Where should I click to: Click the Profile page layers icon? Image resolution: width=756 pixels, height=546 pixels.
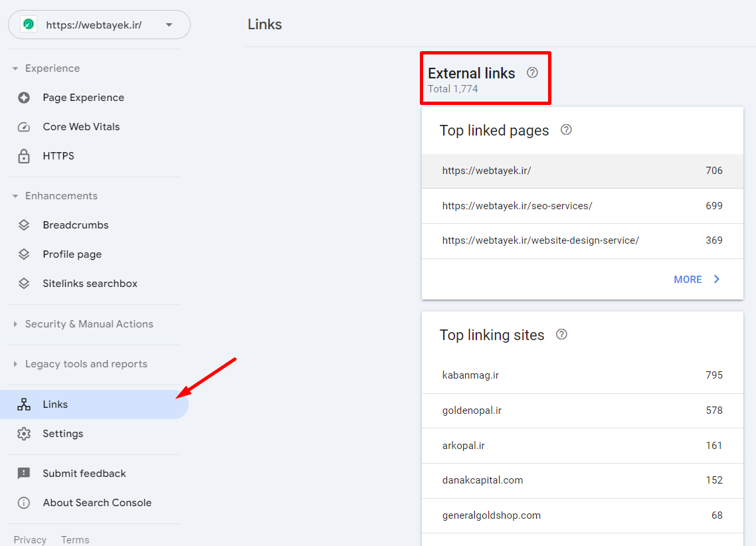[x=24, y=254]
